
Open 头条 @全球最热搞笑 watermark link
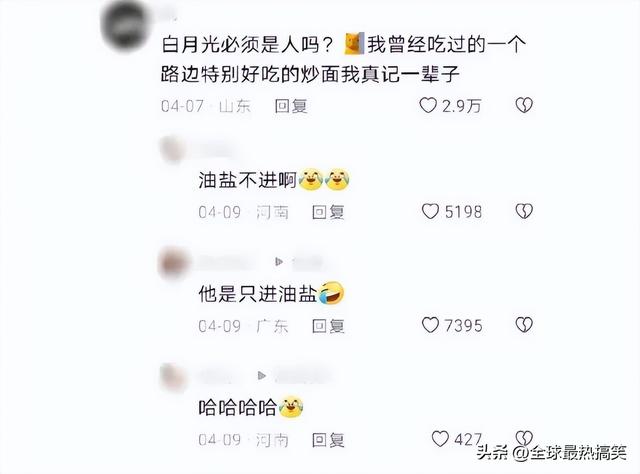point(551,452)
